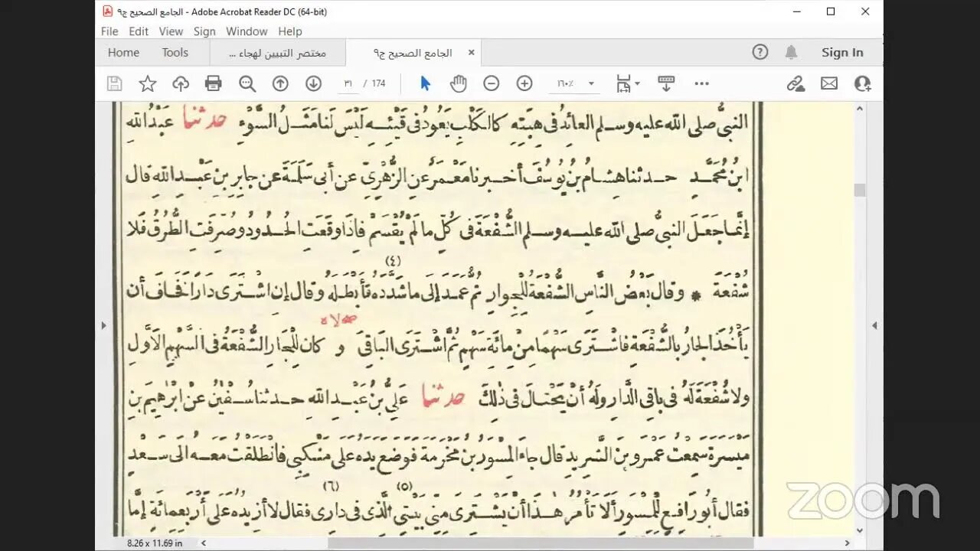Screen dimensions: 980x551
Task: Open more tools ellipsis
Action: click(702, 83)
